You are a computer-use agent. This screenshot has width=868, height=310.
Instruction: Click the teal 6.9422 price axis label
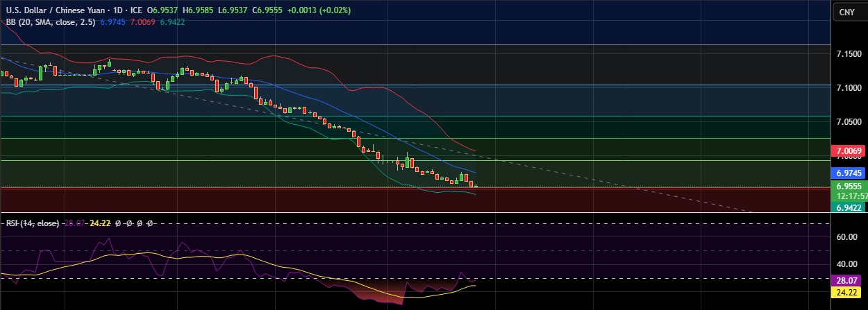click(849, 207)
